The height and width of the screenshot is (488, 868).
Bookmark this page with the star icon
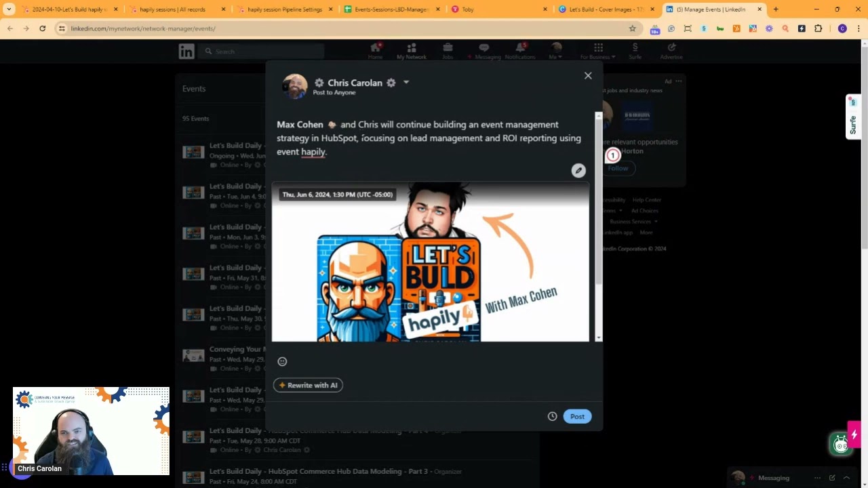[633, 28]
